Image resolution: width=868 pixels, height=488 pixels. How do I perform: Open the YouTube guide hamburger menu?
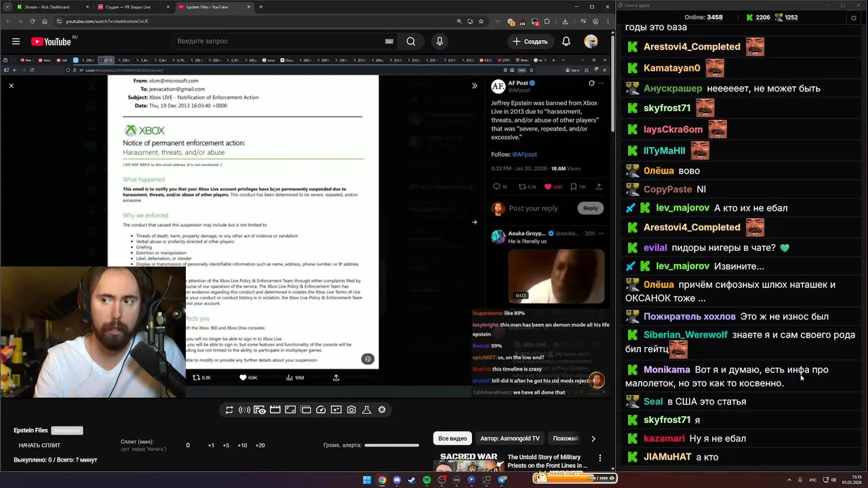coord(16,41)
